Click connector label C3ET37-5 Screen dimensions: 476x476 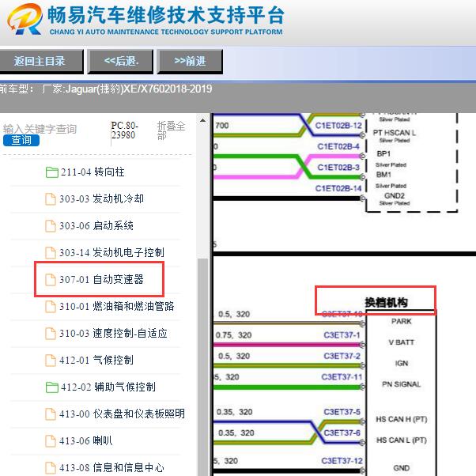tap(342, 412)
